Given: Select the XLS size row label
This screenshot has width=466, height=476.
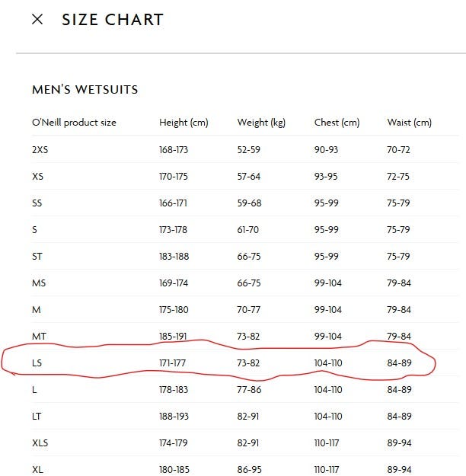Looking at the screenshot, I should (40, 443).
